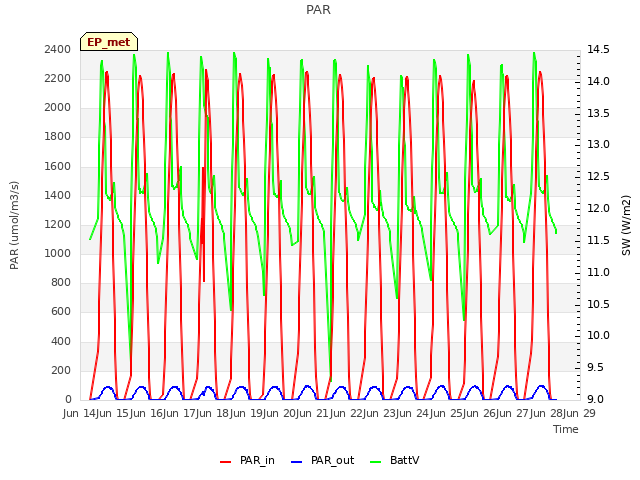Select the Jun 18 x-axis tick label
640x480 pixels.
pyautogui.click(x=214, y=413)
